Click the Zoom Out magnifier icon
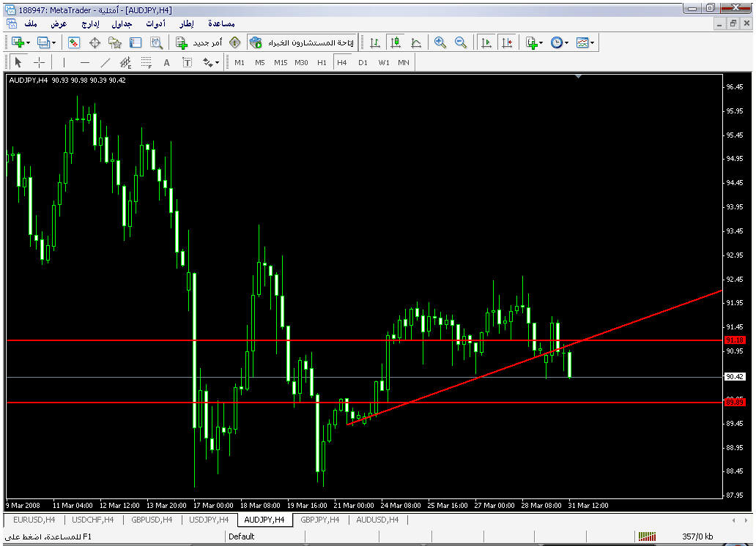Image resolution: width=756 pixels, height=546 pixels. [461, 42]
